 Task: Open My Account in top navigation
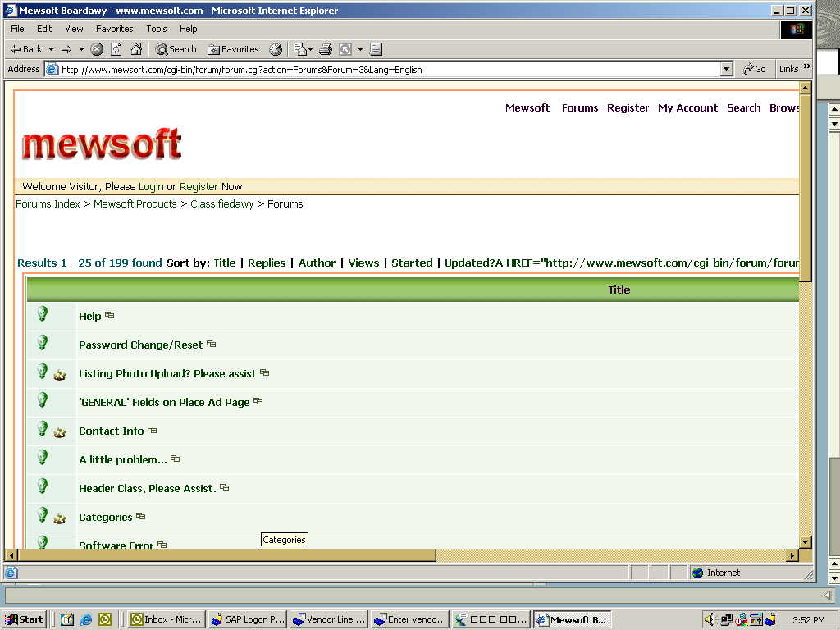click(x=688, y=107)
